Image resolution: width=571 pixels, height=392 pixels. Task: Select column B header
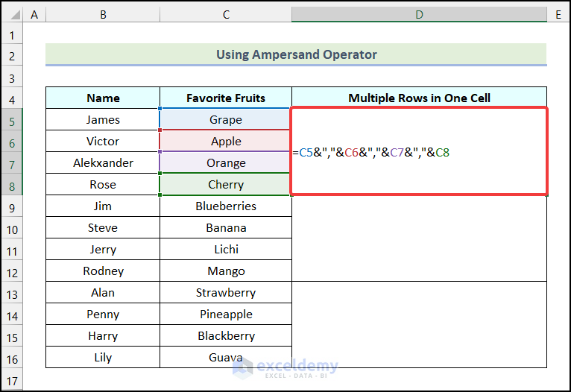[103, 15]
